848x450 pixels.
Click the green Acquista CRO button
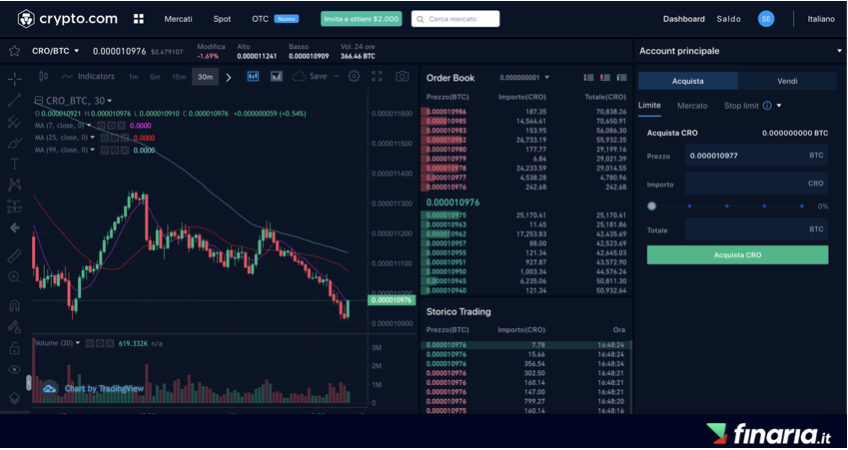tap(737, 255)
